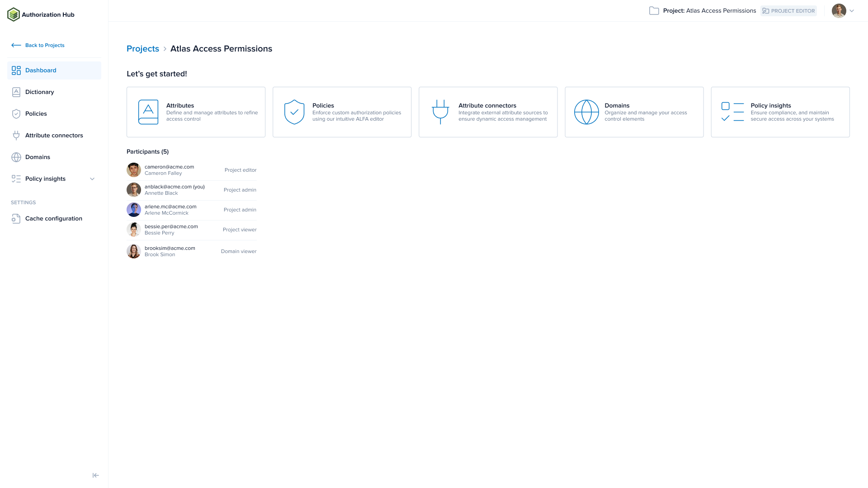Click the Attributes card book icon
Viewport: 868px width, 488px height.
[x=148, y=112]
